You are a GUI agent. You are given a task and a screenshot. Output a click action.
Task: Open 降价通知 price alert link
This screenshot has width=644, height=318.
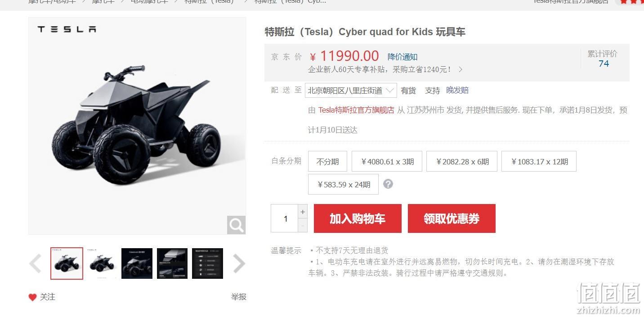(x=402, y=57)
